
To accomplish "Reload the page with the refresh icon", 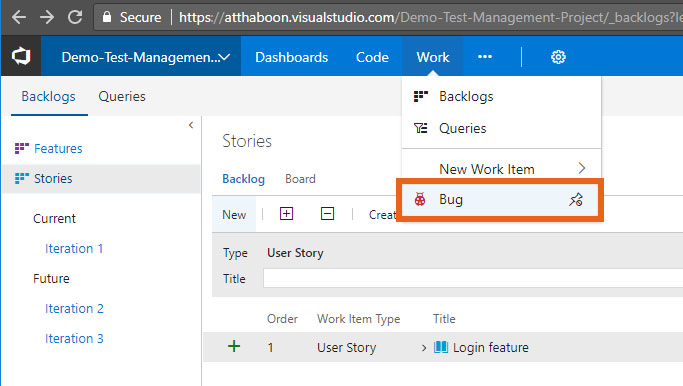I will 75,17.
